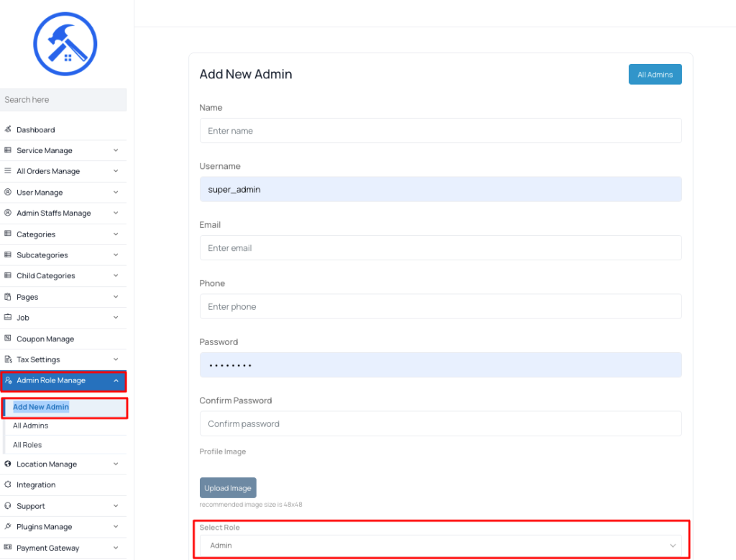This screenshot has height=560, width=736.
Task: Open All Admins submenu item in sidebar
Action: 65,426
